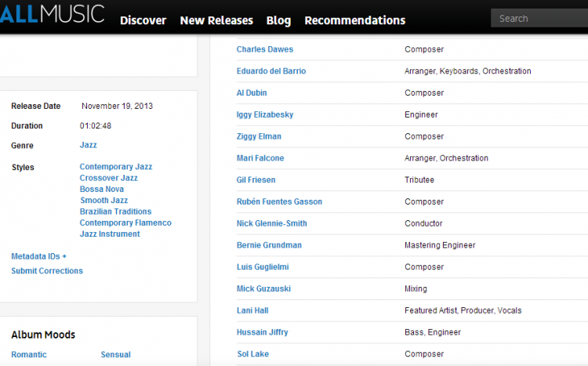This screenshot has width=588, height=366.
Task: Open the Blog section
Action: pos(278,20)
